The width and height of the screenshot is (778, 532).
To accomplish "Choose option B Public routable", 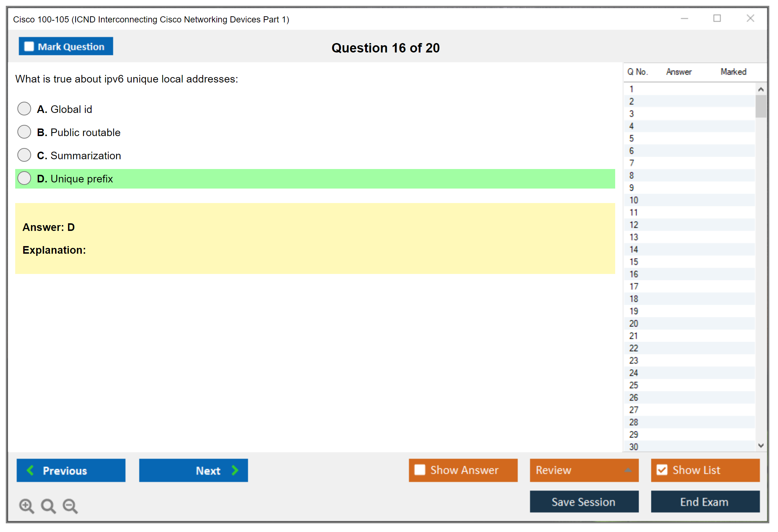I will (24, 132).
